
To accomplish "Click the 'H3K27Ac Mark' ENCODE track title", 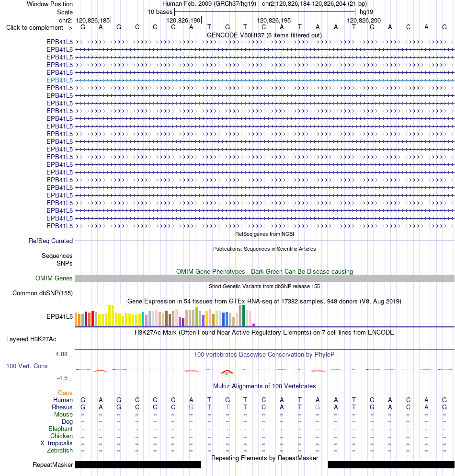I will tap(264, 332).
